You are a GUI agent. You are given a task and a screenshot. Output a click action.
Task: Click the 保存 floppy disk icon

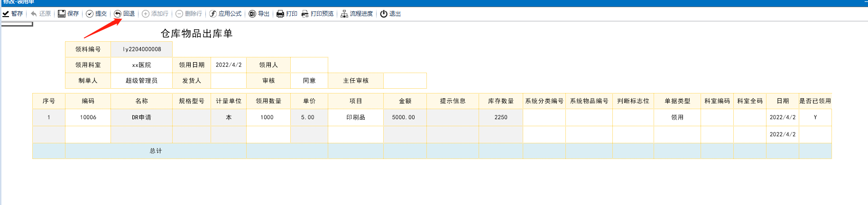(62, 14)
